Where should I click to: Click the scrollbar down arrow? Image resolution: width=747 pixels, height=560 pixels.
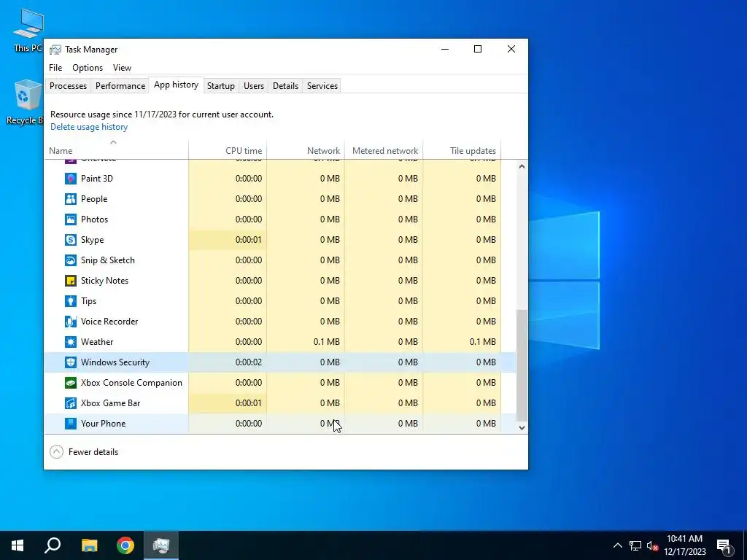click(x=522, y=427)
